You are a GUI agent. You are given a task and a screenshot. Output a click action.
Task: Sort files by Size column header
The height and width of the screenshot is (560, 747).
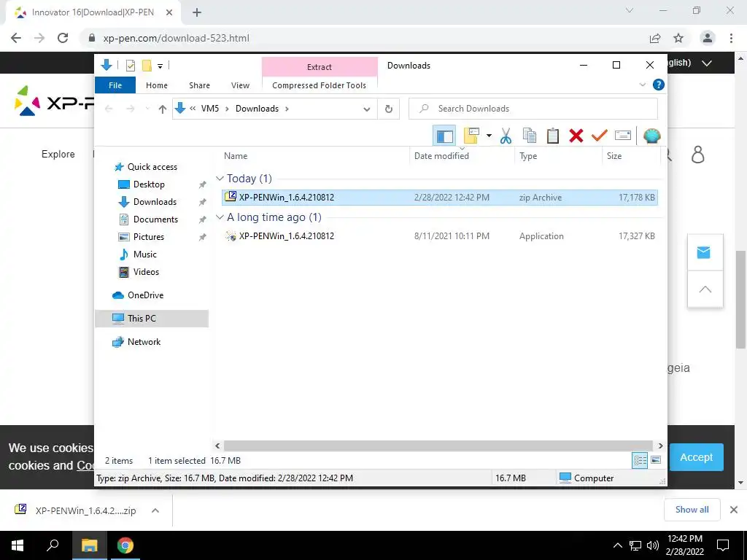(631, 156)
